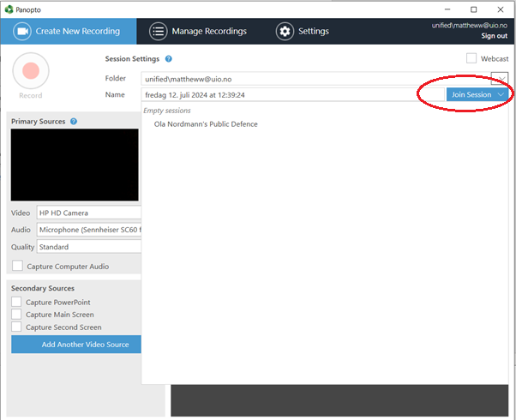Open the Quality dropdown
This screenshot has height=420, width=516.
pyautogui.click(x=89, y=247)
